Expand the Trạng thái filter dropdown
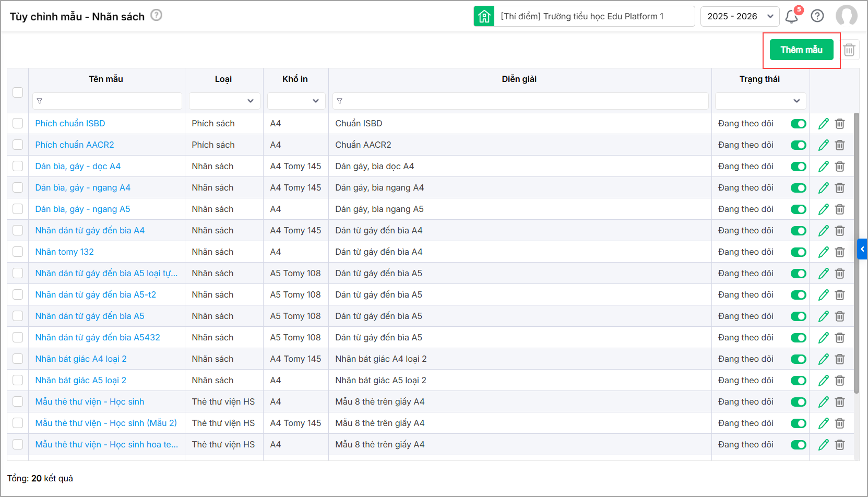Image resolution: width=868 pixels, height=497 pixels. coord(760,101)
